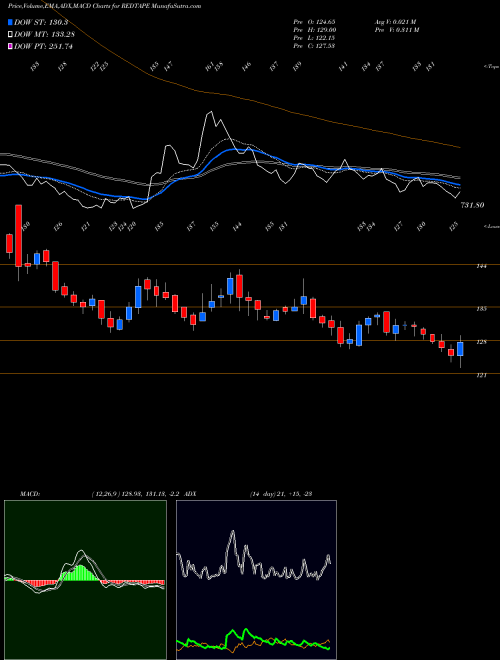Click the magenta DOW PT legend swatch
This screenshot has width=500, height=660.
tap(10, 46)
